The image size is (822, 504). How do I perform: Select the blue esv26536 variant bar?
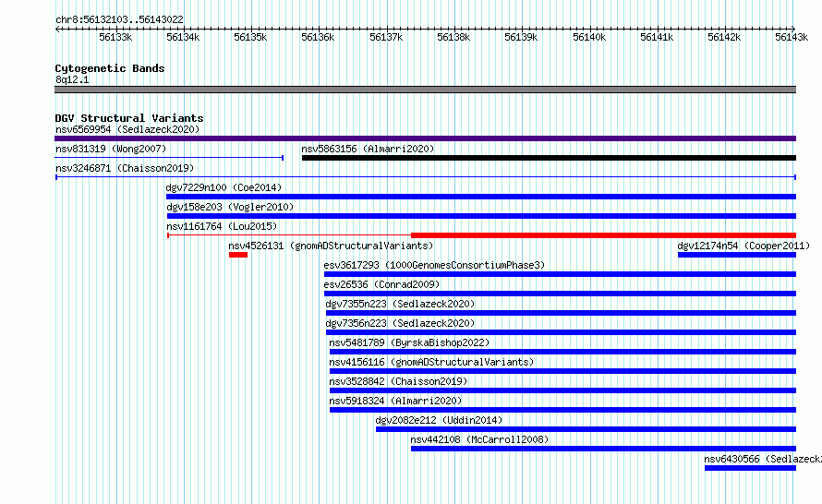pos(560,294)
